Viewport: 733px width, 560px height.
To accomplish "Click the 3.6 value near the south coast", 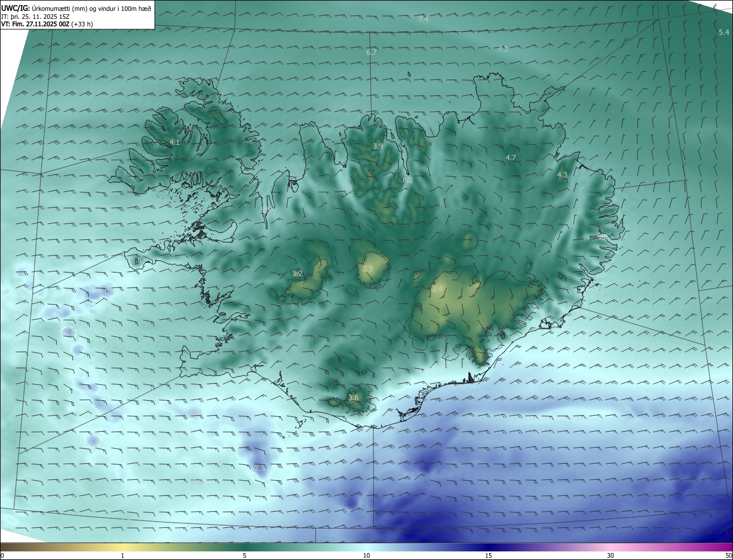I will (x=353, y=398).
